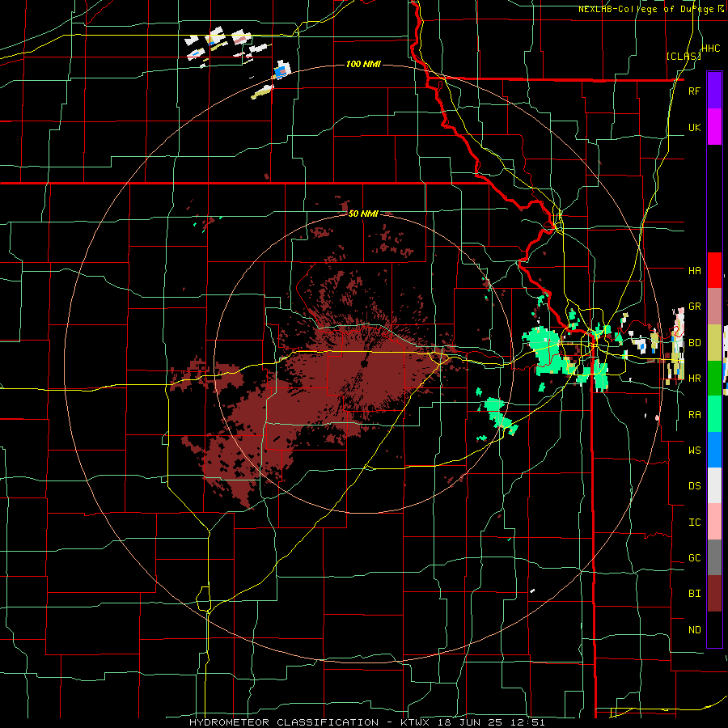Pick the dark green HR legend swatch

tap(714, 379)
